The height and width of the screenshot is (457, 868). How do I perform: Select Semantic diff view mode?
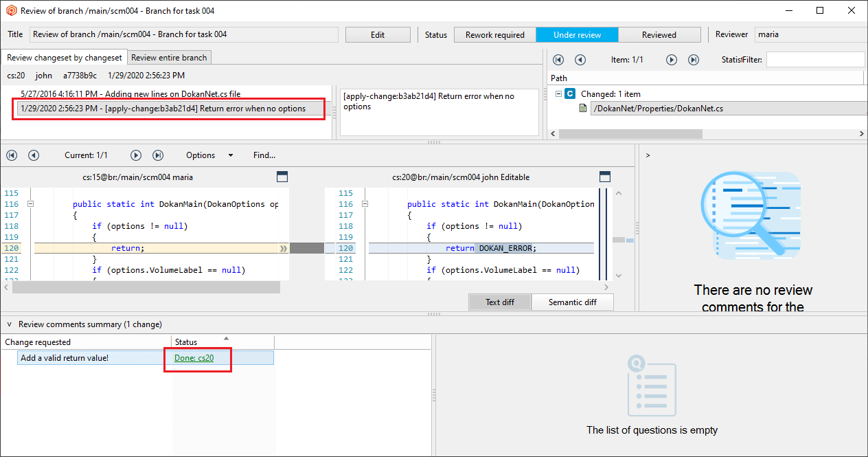tap(573, 302)
